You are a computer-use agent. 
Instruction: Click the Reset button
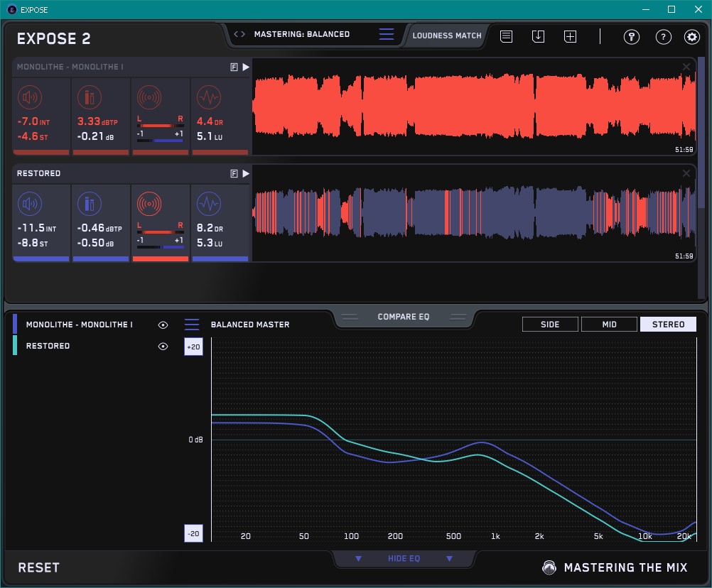(39, 567)
